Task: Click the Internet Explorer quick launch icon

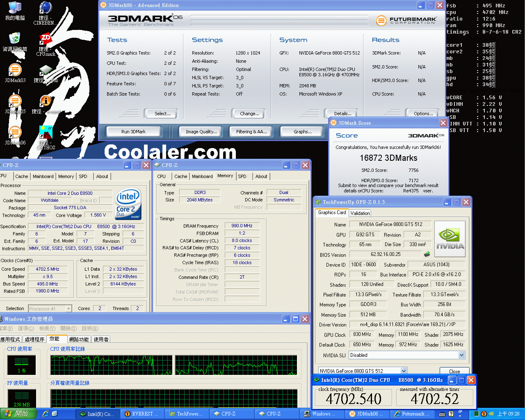Action: point(45,414)
